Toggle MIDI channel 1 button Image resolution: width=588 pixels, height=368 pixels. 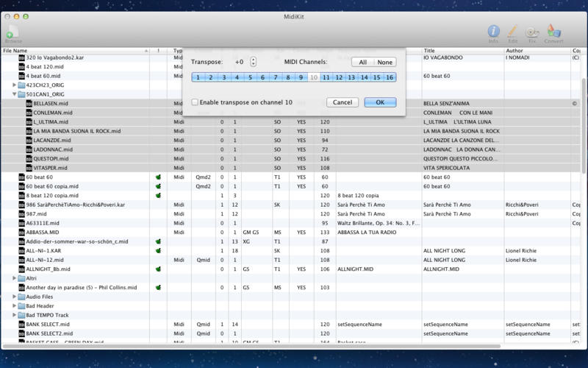(198, 77)
